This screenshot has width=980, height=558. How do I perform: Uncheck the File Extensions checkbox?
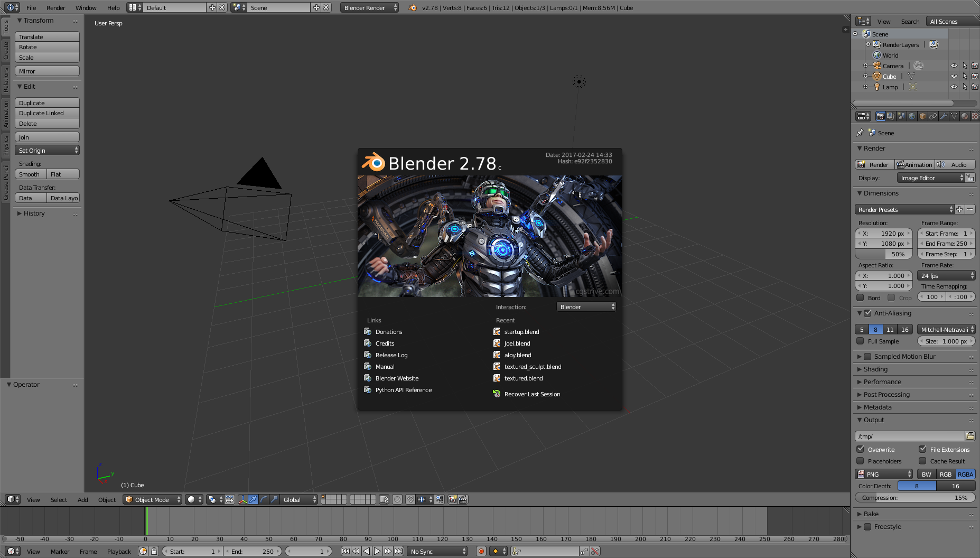922,449
